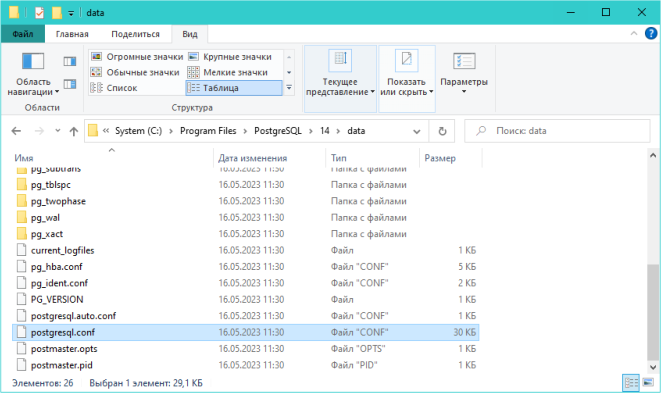Open the Файл menu tab
Screen dimensions: 661x393
click(23, 34)
